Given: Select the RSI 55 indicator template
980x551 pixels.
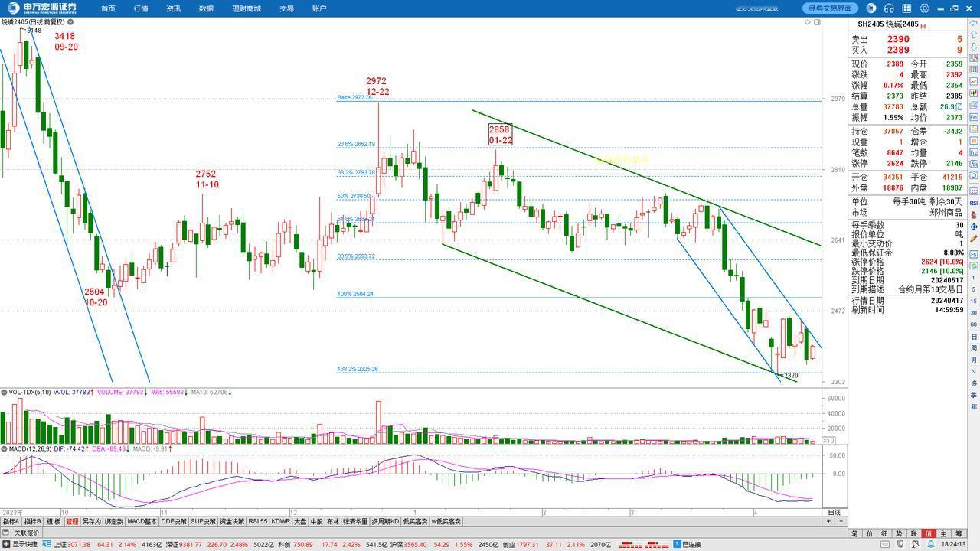Looking at the screenshot, I should [x=258, y=521].
